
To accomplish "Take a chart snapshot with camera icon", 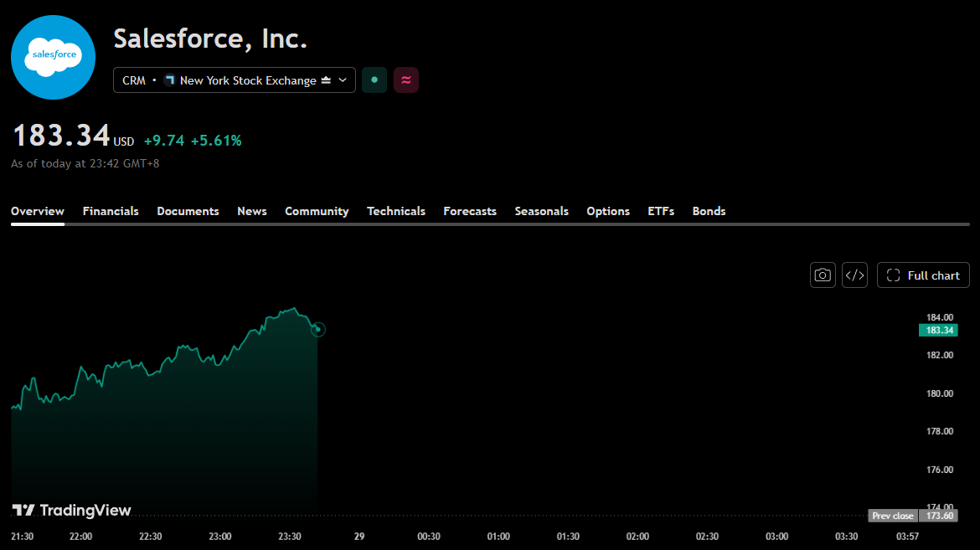I will tap(823, 275).
